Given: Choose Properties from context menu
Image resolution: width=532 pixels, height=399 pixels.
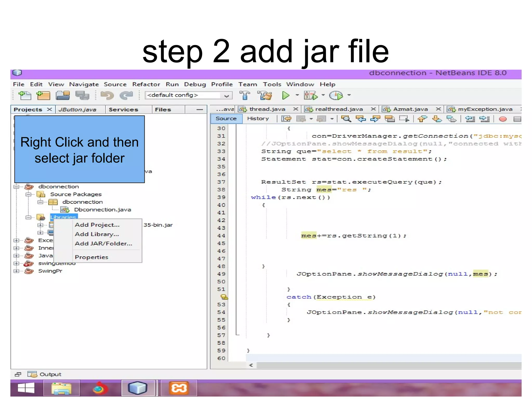Looking at the screenshot, I should tap(91, 257).
